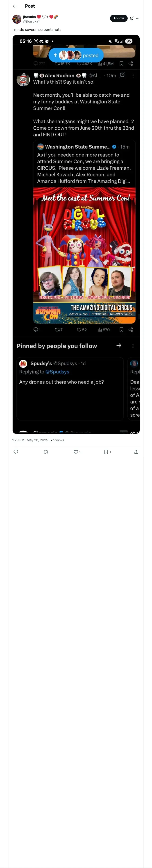Open the Grok icon next to Follow
This screenshot has height=868, width=152.
pos(132,18)
